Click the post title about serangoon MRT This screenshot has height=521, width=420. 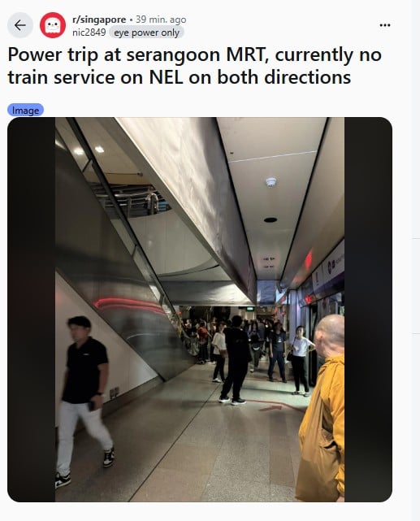(194, 66)
